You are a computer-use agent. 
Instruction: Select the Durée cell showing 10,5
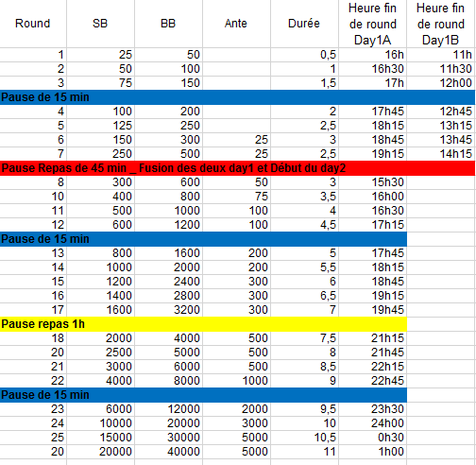(305, 438)
